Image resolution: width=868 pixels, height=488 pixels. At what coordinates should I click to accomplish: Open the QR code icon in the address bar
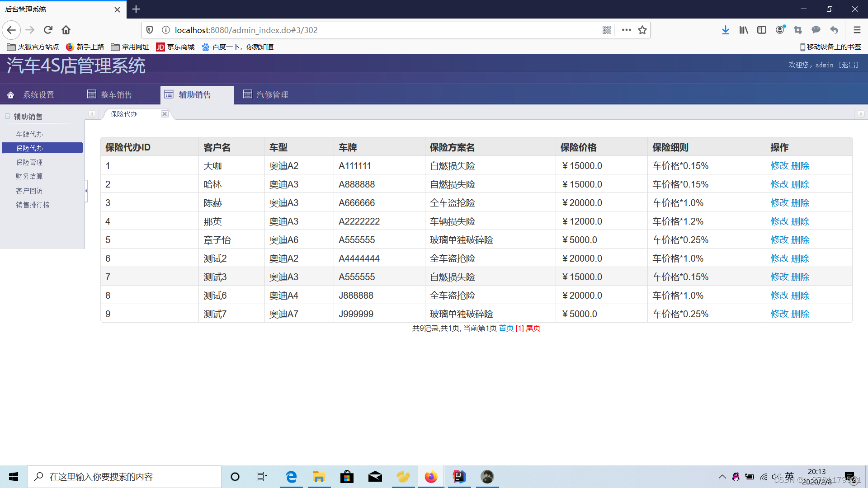607,30
